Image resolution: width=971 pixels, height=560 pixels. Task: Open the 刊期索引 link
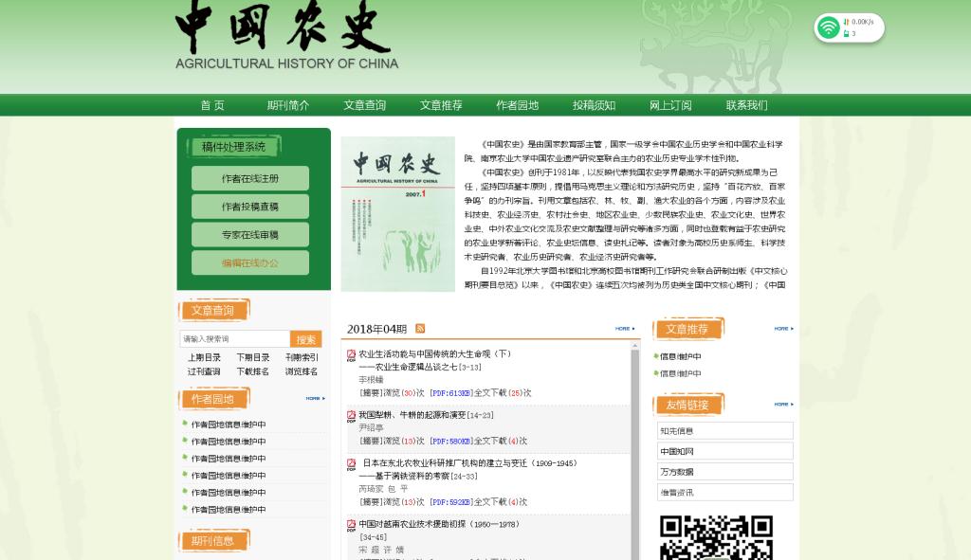click(x=302, y=357)
